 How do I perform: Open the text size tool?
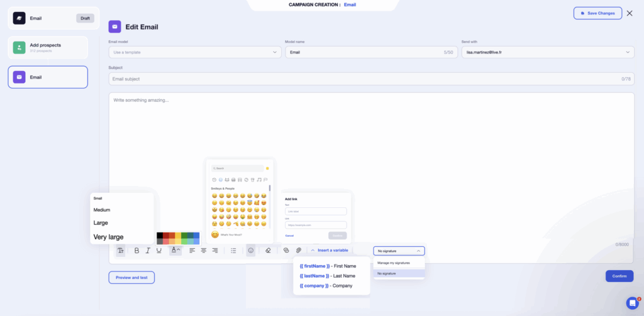pos(120,250)
